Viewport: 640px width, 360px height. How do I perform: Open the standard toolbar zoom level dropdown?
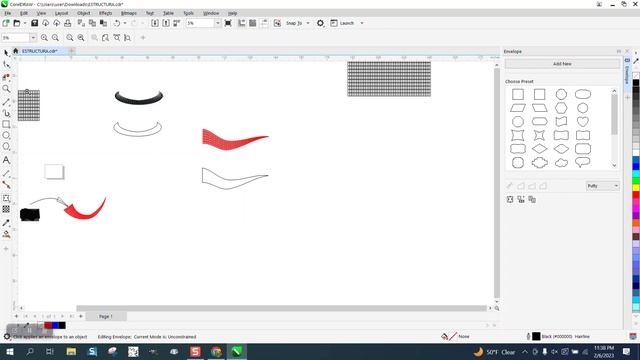pos(218,23)
